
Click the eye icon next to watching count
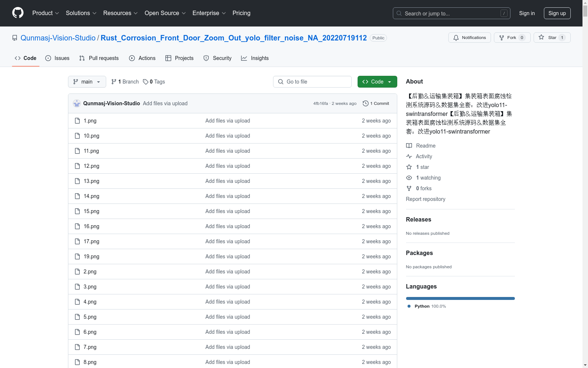(409, 178)
